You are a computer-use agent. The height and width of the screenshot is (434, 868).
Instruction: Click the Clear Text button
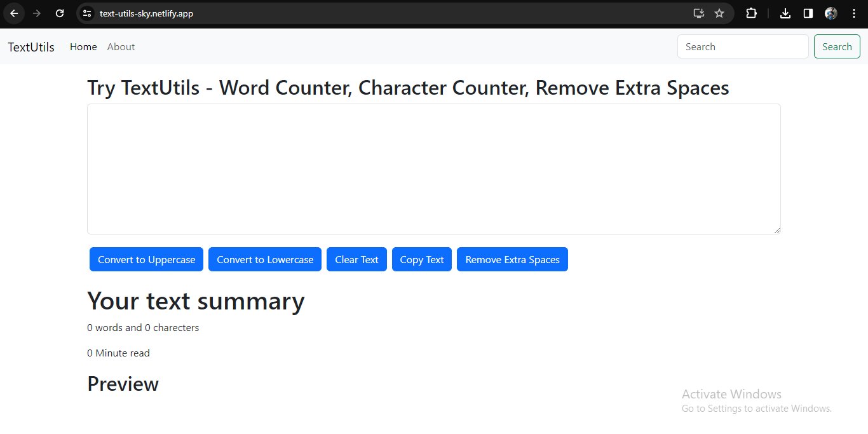[x=356, y=259]
